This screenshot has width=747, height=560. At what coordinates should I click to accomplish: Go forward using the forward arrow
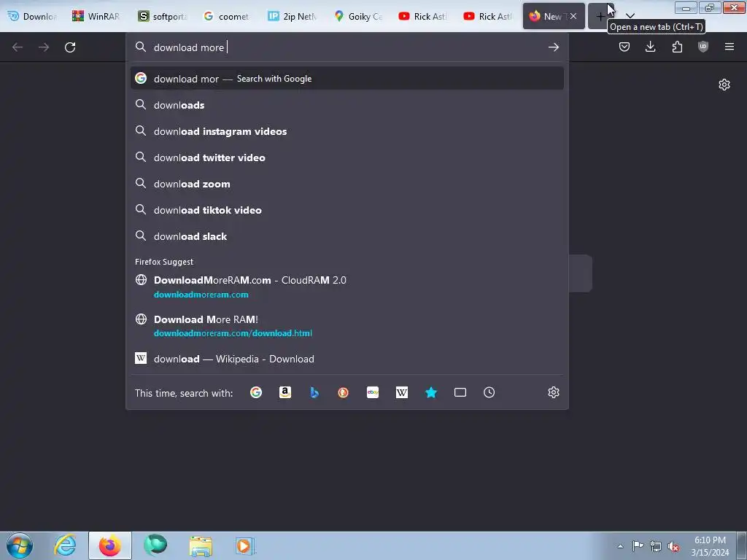[x=44, y=47]
